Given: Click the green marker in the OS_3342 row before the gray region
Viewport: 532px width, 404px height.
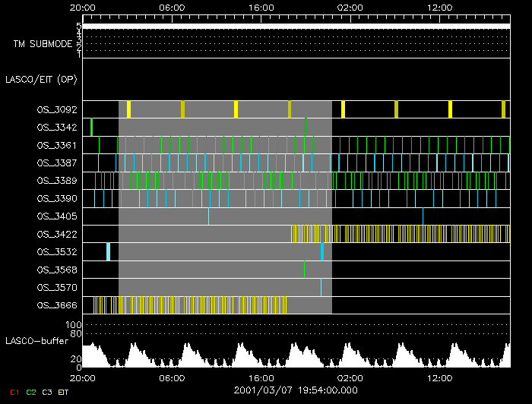Looking at the screenshot, I should click(91, 127).
